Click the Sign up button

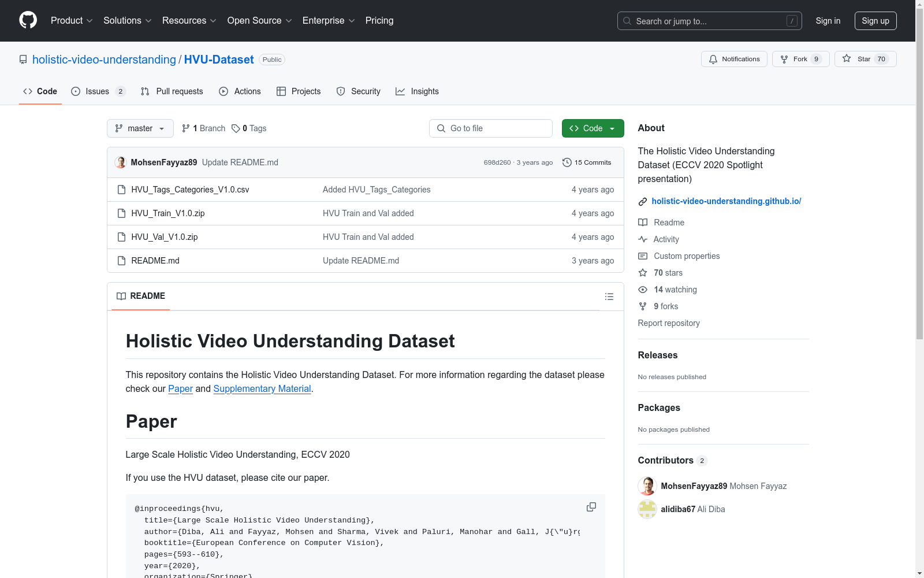coord(875,21)
